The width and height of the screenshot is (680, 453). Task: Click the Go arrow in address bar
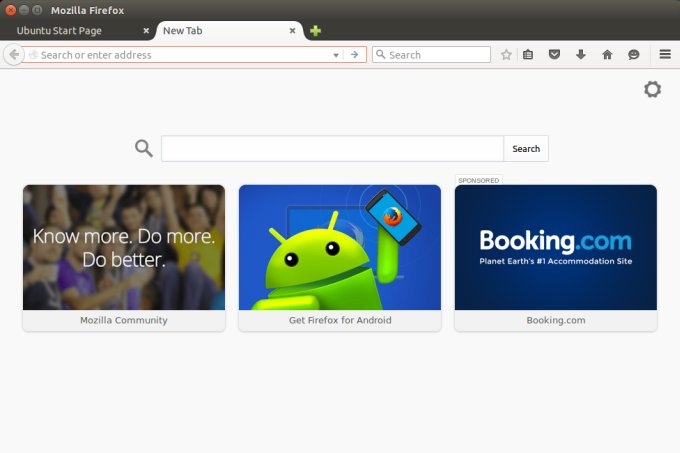[355, 55]
